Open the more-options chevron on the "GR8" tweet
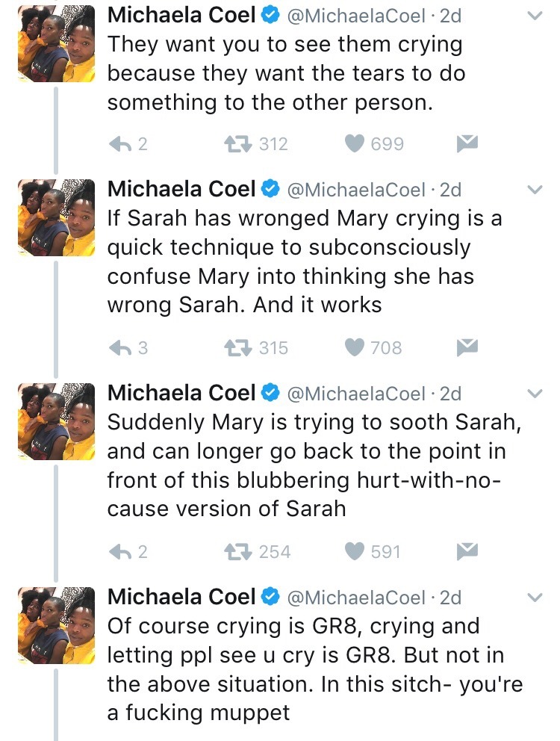Viewport: 560px width, 741px height. [535, 598]
